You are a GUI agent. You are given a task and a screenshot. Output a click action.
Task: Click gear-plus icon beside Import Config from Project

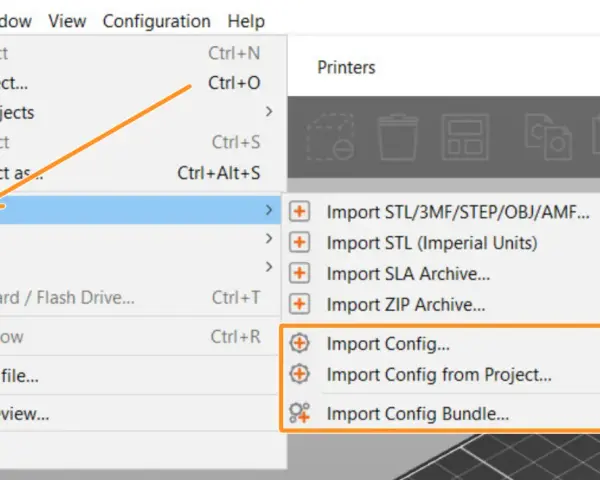(x=299, y=374)
